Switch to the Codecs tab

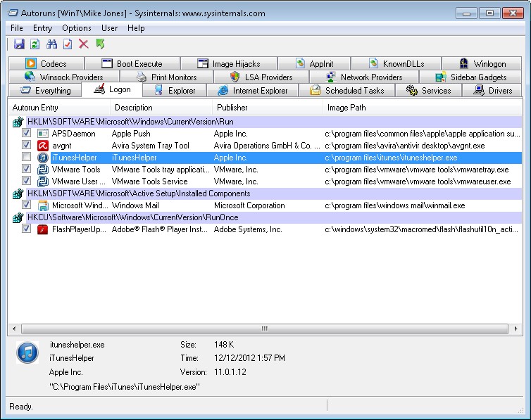[x=46, y=63]
